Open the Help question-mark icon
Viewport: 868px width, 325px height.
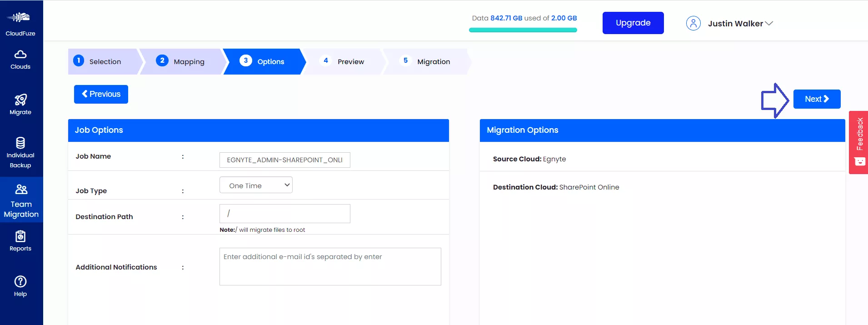[20, 281]
